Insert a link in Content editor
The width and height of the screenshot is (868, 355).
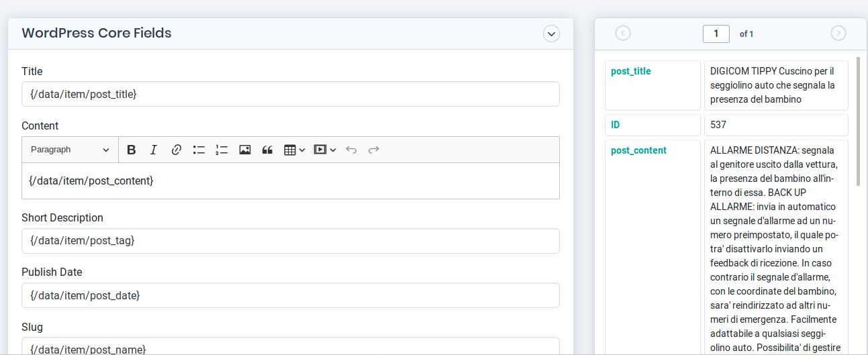177,150
